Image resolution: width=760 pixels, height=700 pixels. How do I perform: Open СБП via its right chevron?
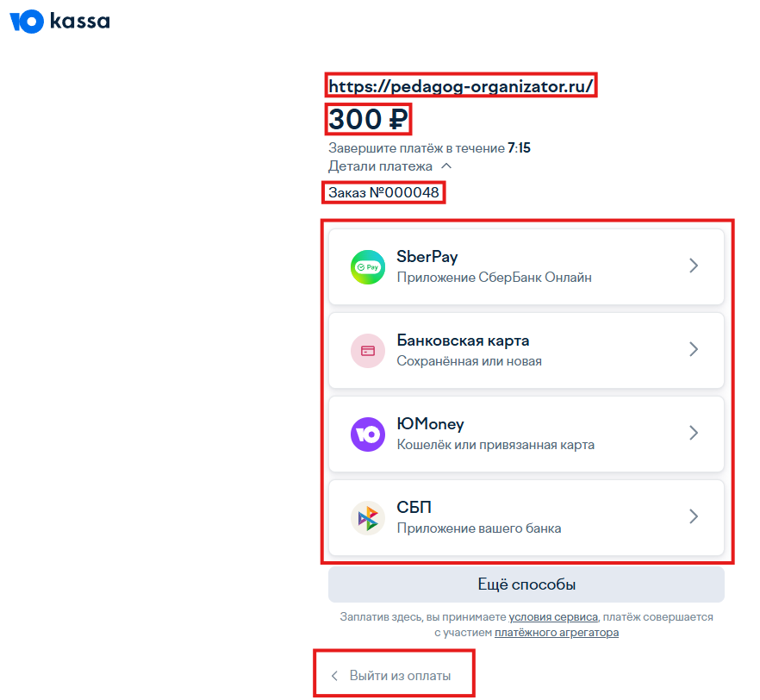(x=694, y=516)
